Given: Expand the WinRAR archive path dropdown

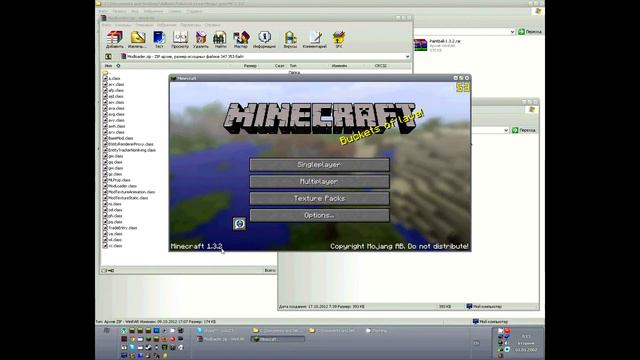Looking at the screenshot, I should coord(407,56).
